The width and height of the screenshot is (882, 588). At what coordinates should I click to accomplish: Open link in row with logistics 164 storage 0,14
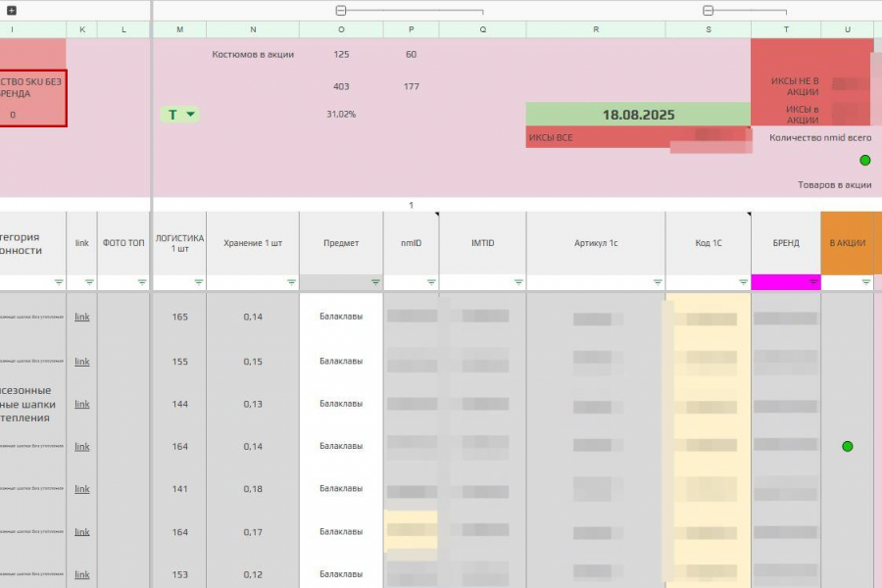82,447
